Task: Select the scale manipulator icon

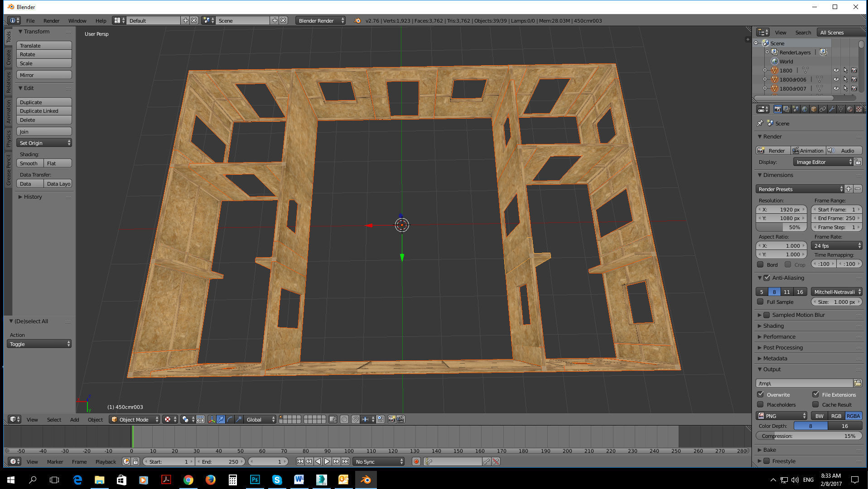Action: click(x=239, y=419)
